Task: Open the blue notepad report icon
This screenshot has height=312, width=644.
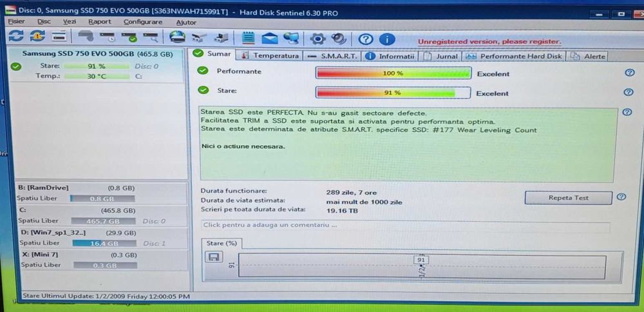Action: pos(248,38)
